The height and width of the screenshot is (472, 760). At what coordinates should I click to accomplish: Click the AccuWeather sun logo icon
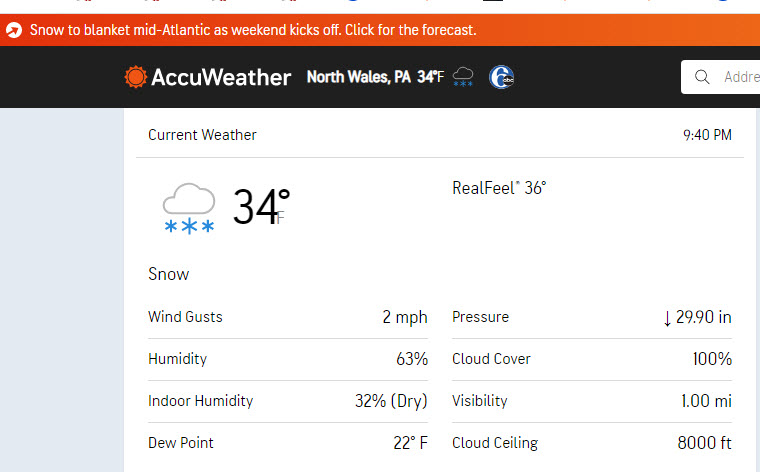[x=135, y=77]
